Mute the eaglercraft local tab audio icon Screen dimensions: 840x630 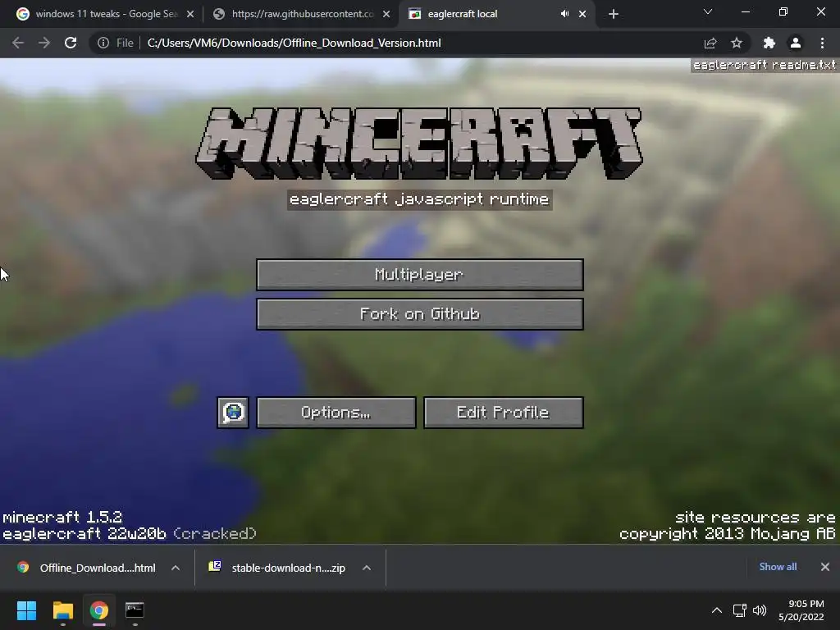point(564,14)
